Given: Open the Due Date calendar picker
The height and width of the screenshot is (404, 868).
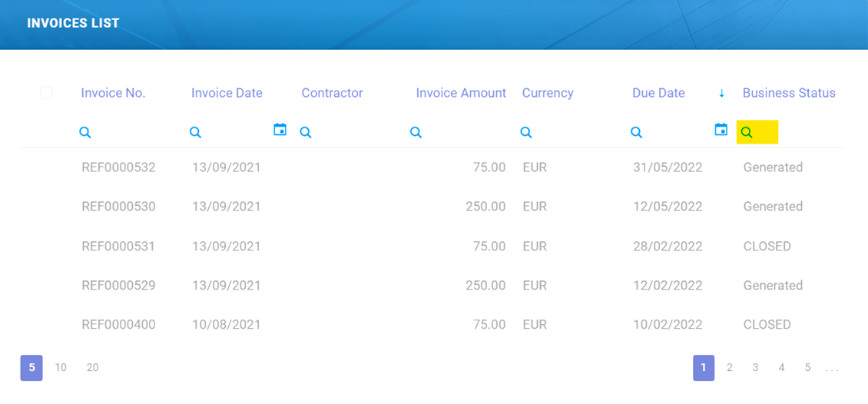Looking at the screenshot, I should click(721, 130).
